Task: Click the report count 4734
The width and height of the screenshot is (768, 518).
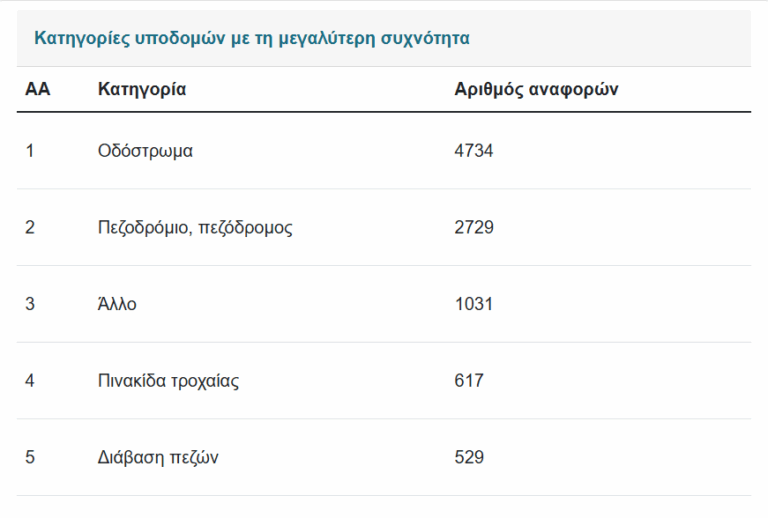Action: point(474,151)
